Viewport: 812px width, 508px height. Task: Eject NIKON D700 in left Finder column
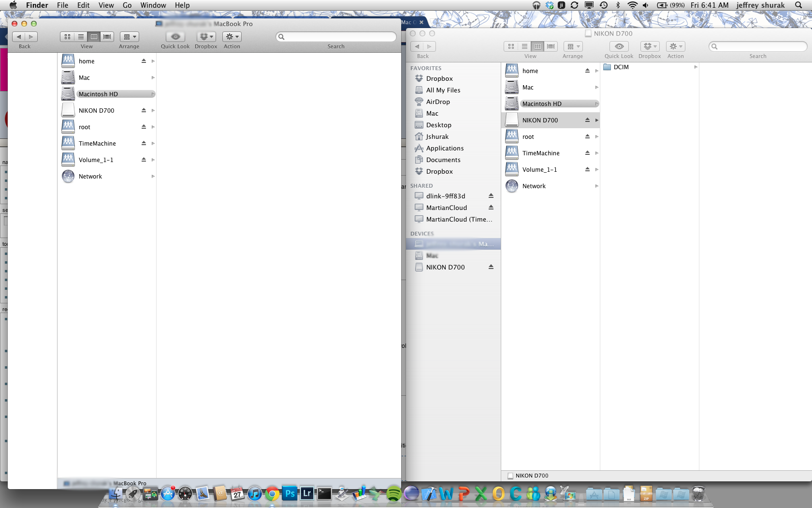[x=144, y=110]
